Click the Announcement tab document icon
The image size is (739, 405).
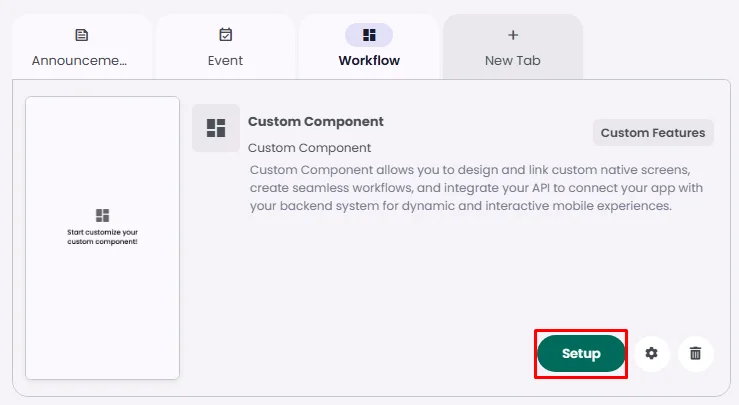(82, 35)
